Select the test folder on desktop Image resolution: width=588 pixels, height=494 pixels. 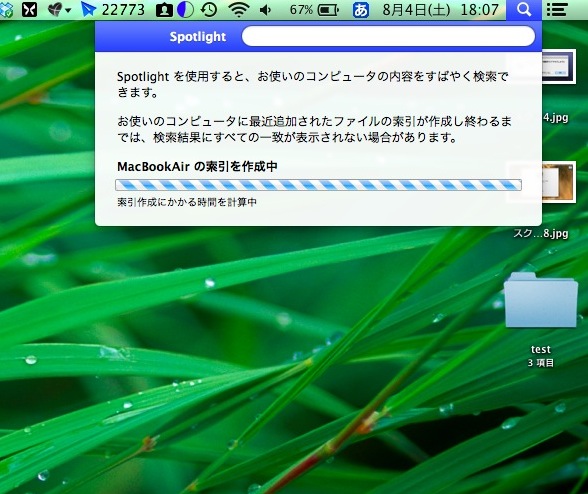pos(540,300)
